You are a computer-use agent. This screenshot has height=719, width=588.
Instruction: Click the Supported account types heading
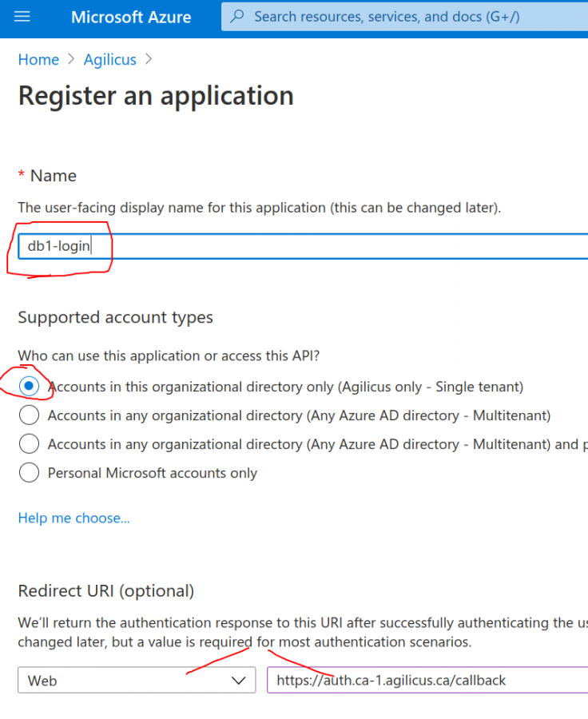pyautogui.click(x=116, y=317)
